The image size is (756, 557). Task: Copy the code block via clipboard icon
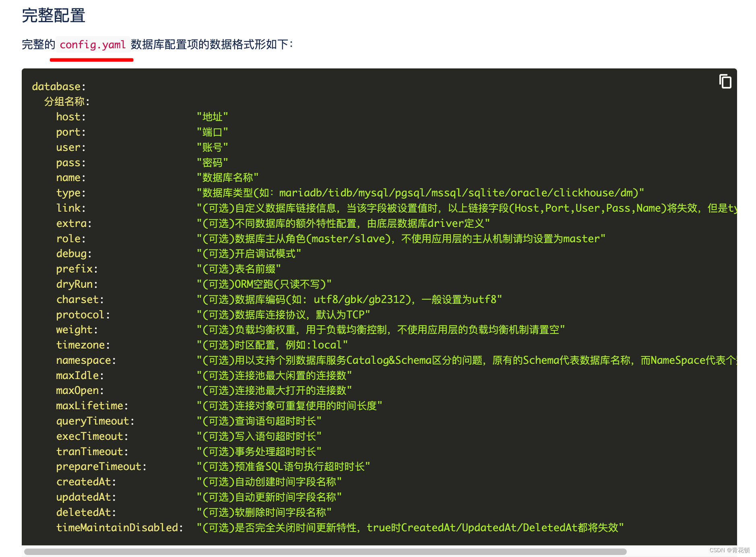coord(725,82)
